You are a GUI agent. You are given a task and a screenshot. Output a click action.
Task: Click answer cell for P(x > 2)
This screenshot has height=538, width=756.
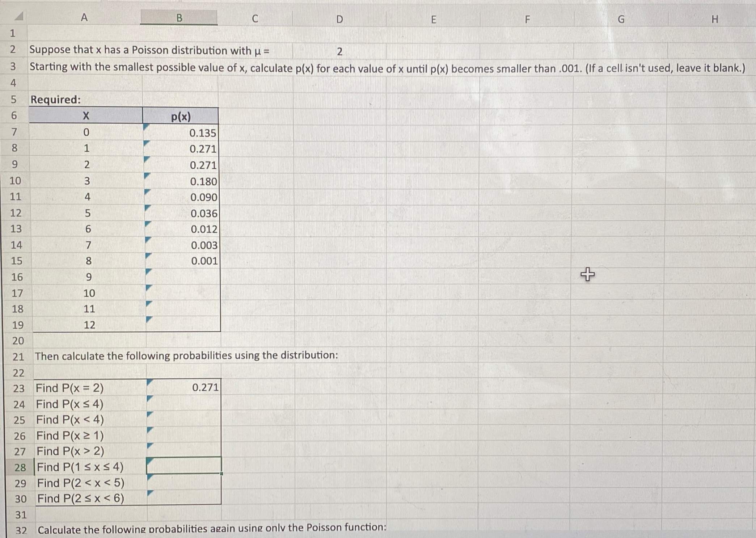tap(184, 451)
